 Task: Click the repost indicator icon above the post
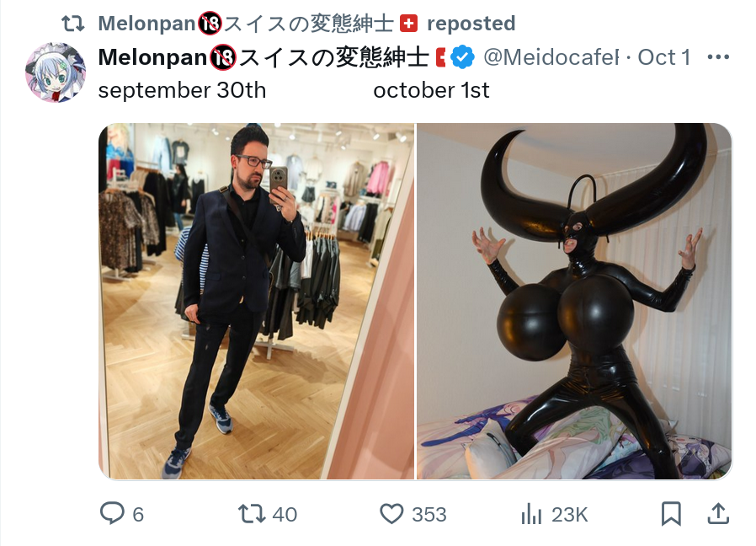(x=73, y=24)
